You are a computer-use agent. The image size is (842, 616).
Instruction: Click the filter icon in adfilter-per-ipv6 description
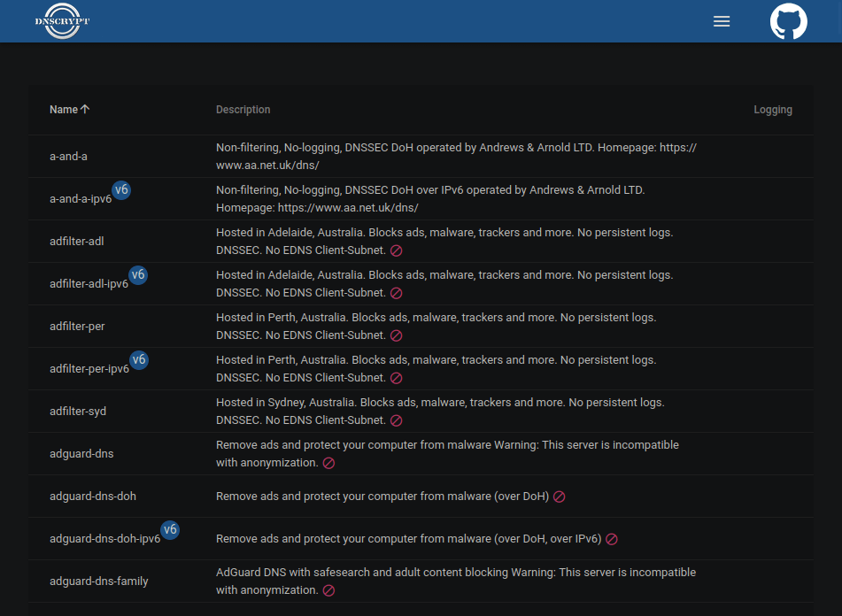coord(397,378)
